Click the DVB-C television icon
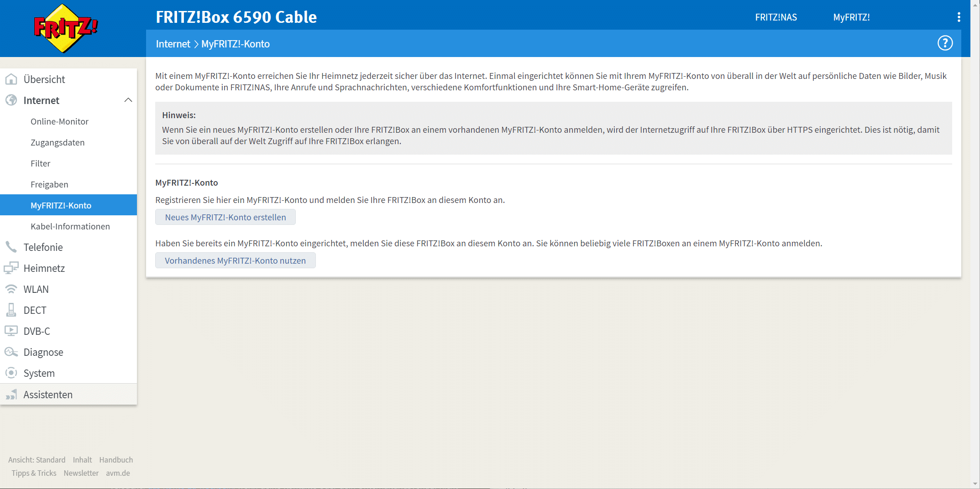 pos(11,331)
